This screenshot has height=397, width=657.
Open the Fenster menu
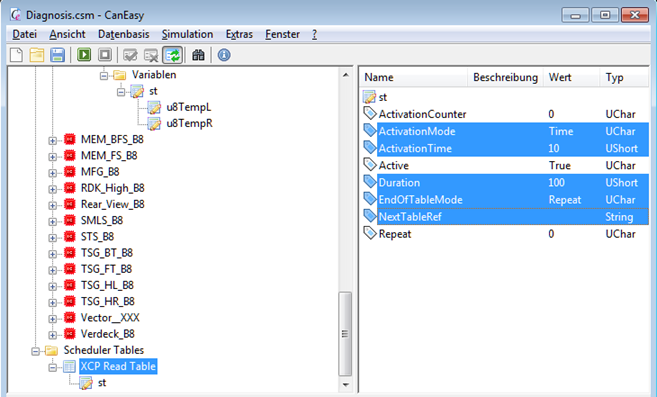(282, 34)
